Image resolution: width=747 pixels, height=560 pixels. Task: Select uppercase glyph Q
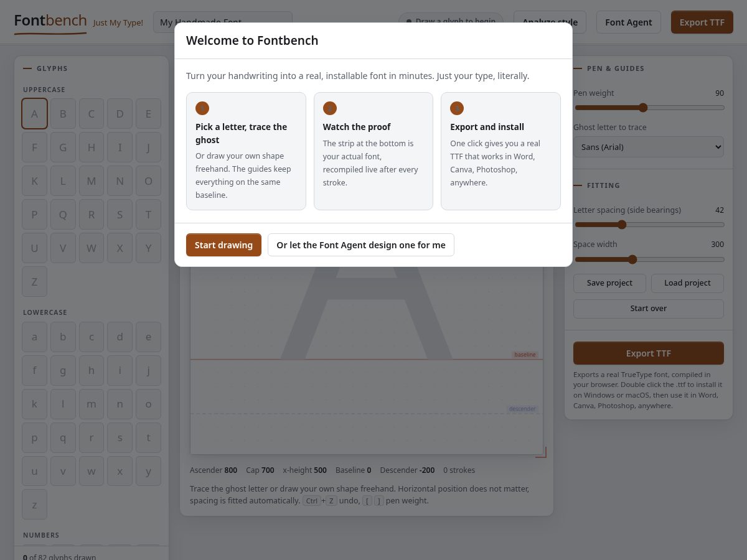click(x=63, y=215)
